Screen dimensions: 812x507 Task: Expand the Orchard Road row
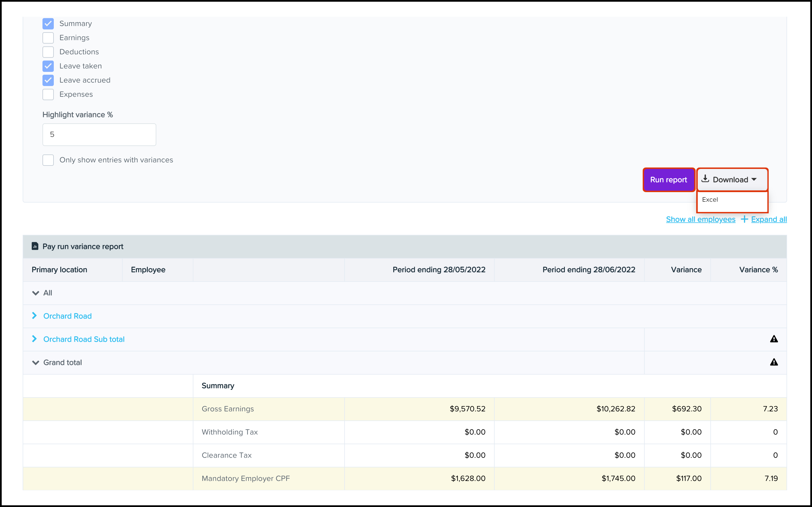(x=34, y=316)
